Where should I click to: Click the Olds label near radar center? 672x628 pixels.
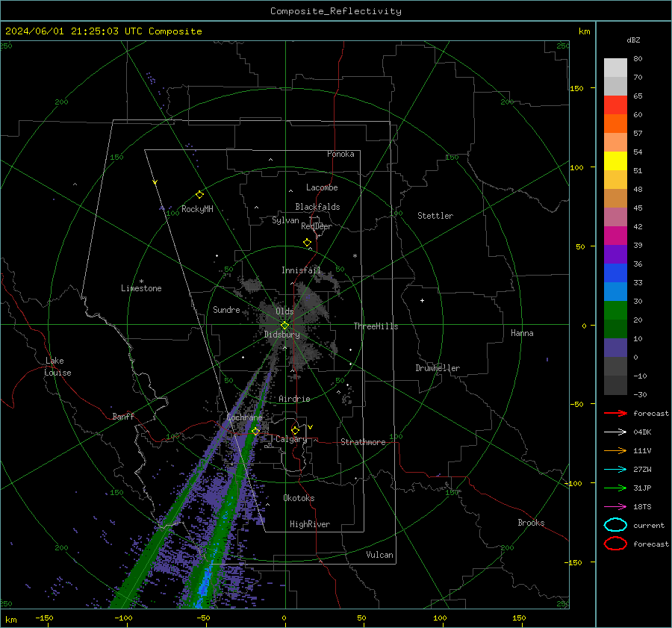coord(284,311)
